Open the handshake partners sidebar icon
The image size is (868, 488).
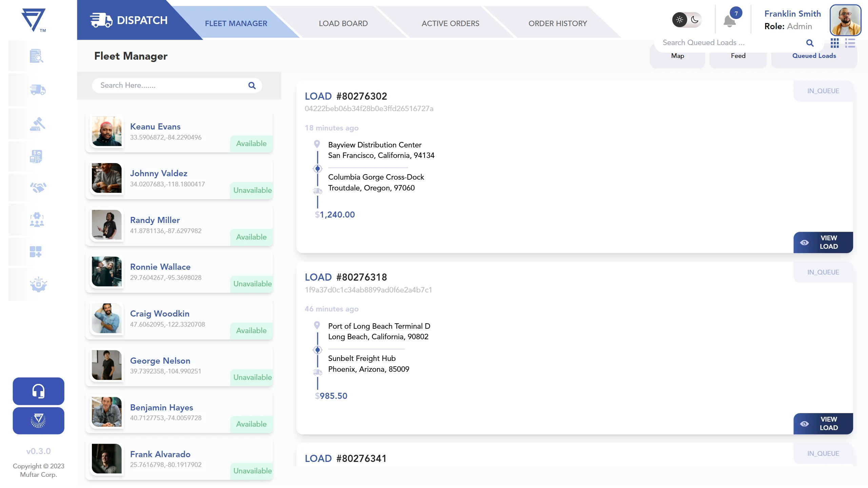pos(38,187)
